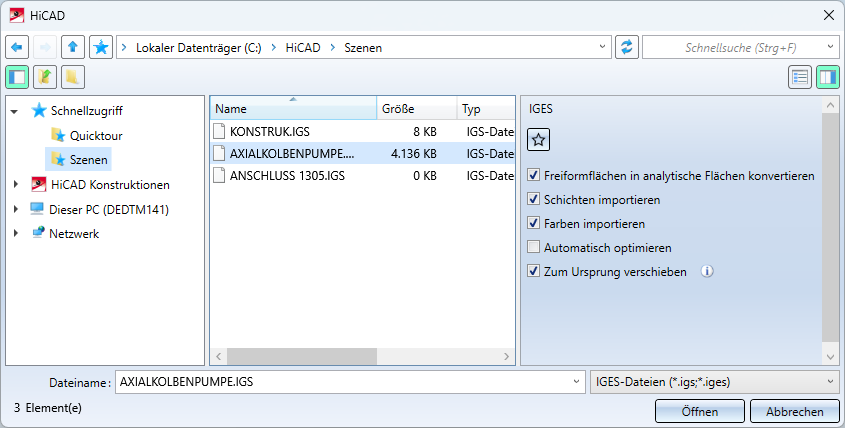Click the IGES favorite star button
845x428 pixels.
pyautogui.click(x=538, y=140)
